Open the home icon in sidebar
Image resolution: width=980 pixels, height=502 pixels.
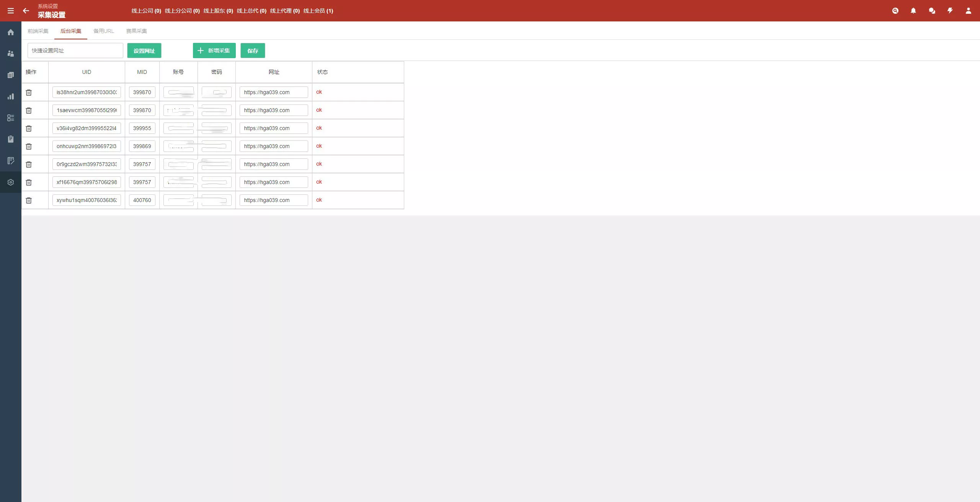[x=11, y=32]
